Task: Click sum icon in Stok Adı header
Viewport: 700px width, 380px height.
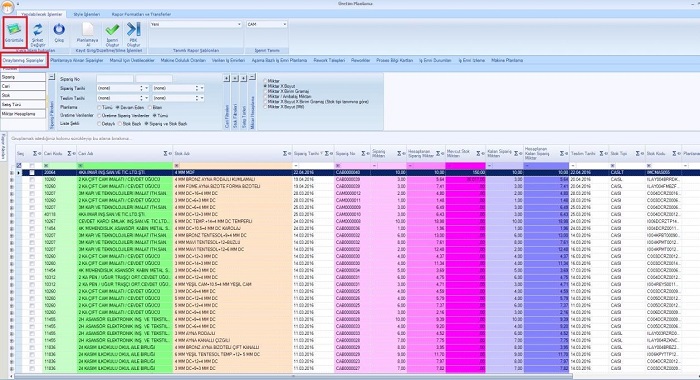Action: click(x=284, y=154)
